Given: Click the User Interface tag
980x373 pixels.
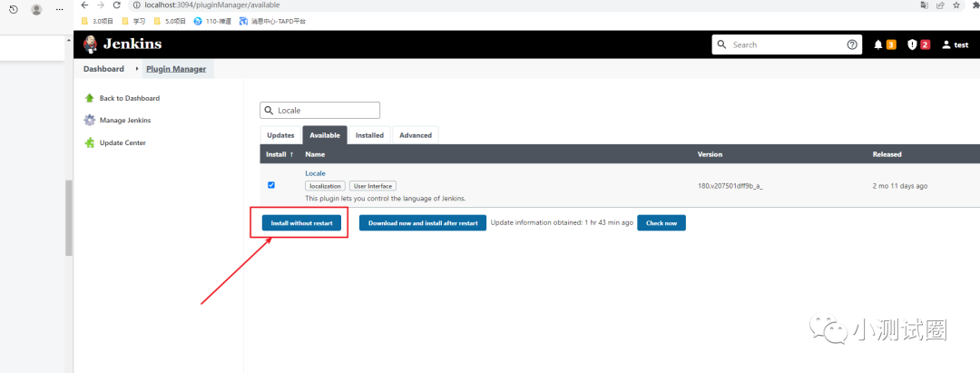Looking at the screenshot, I should pyautogui.click(x=373, y=186).
